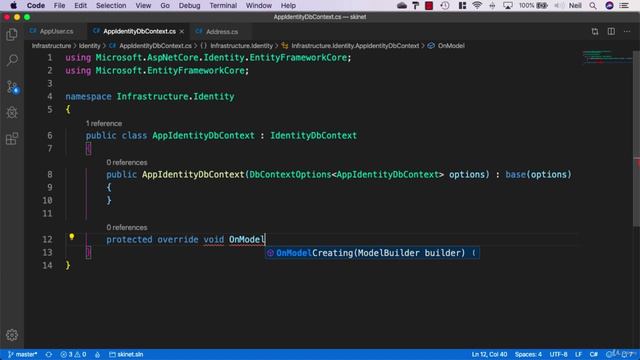Expand the AppIdentityDbContext.cs file breadcrumb
Viewport: 640px width, 360px height.
coord(155,46)
